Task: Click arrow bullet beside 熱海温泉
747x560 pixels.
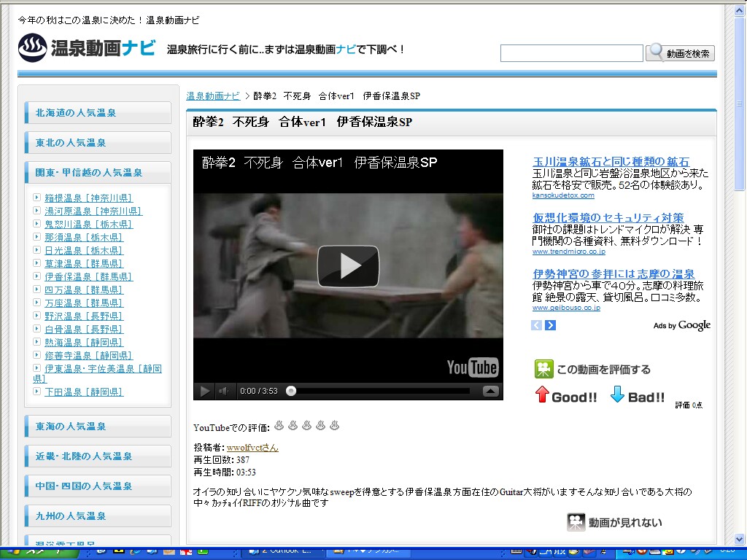Action: coord(36,341)
